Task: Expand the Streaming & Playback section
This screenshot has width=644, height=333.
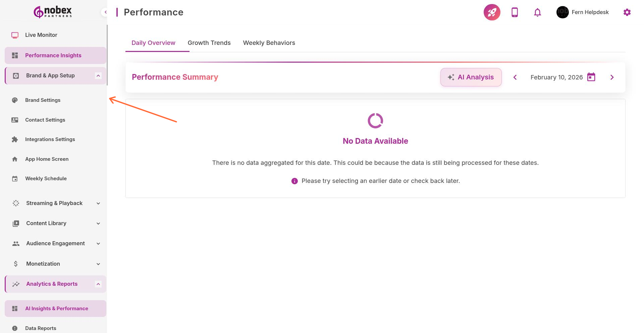Action: (98, 203)
